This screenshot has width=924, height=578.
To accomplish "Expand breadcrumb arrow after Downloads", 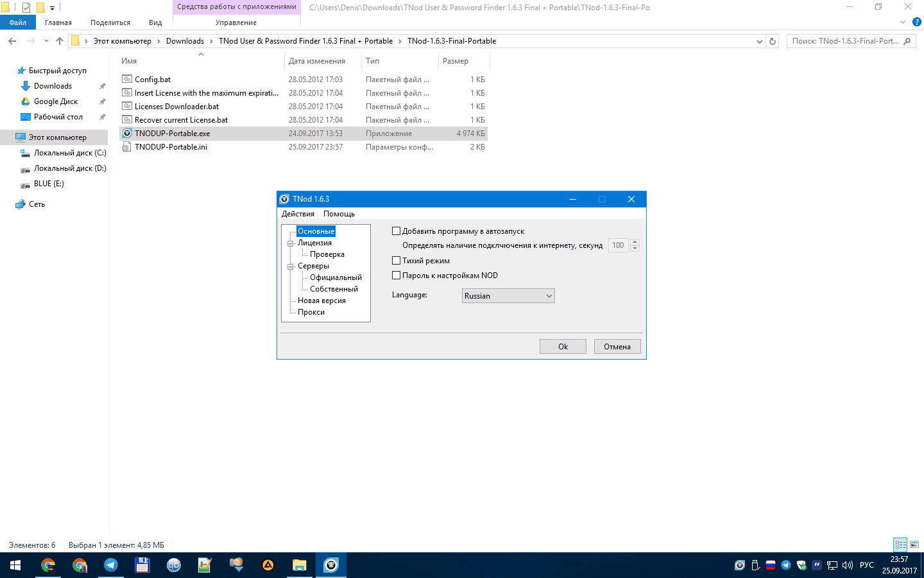I will [x=211, y=41].
